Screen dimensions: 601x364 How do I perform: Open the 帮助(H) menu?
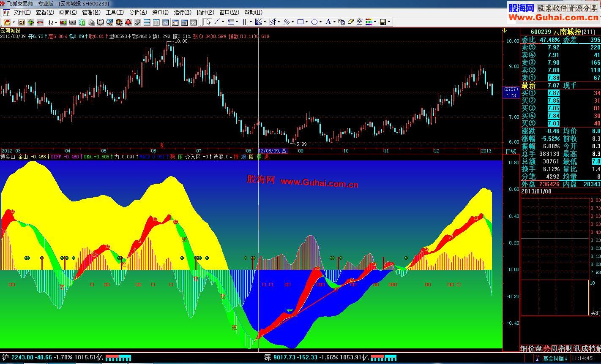click(253, 12)
